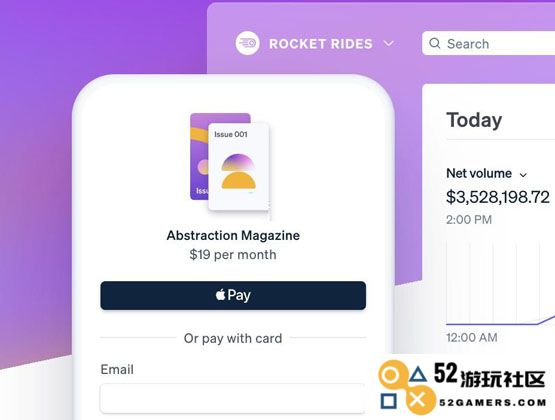Click the net volume chart line

click(500, 321)
